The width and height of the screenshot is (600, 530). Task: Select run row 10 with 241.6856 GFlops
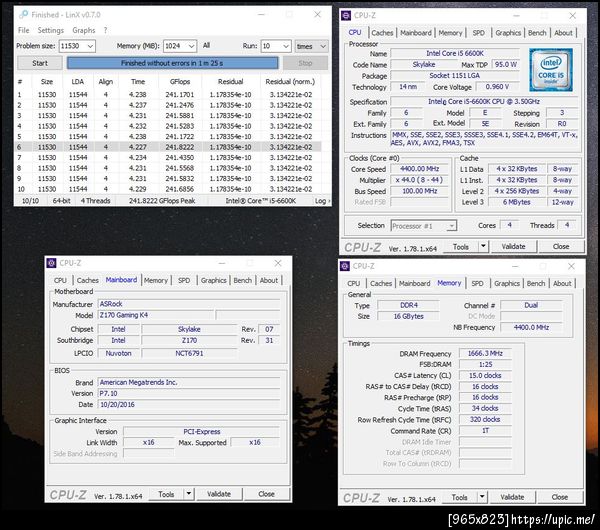(168, 189)
